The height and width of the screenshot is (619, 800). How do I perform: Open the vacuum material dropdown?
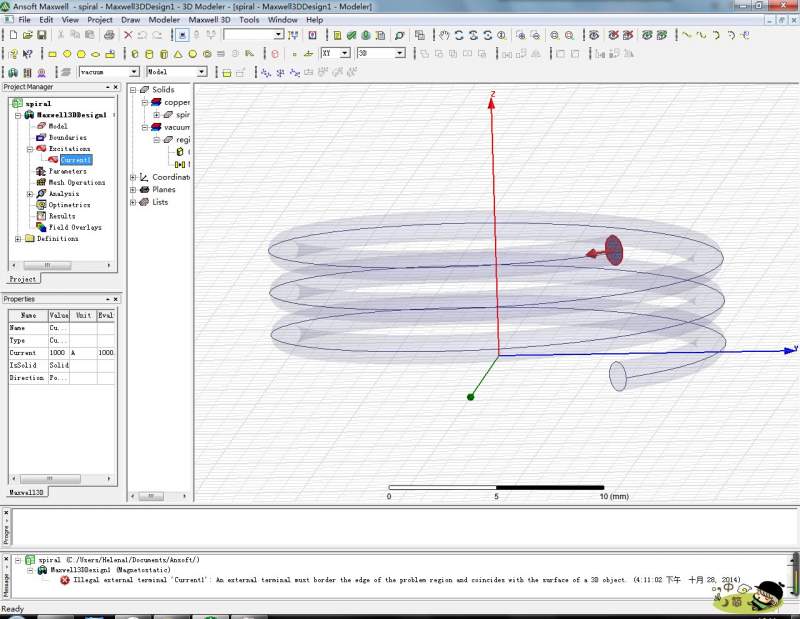click(x=135, y=72)
